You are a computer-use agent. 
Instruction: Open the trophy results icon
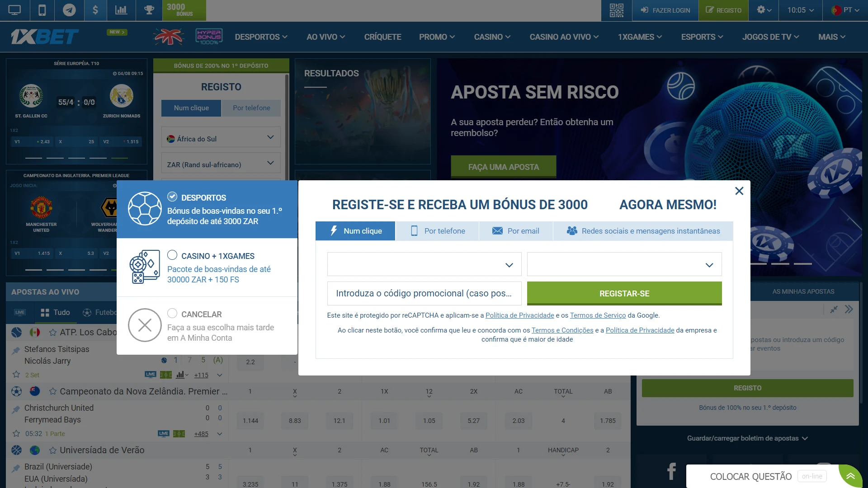149,10
